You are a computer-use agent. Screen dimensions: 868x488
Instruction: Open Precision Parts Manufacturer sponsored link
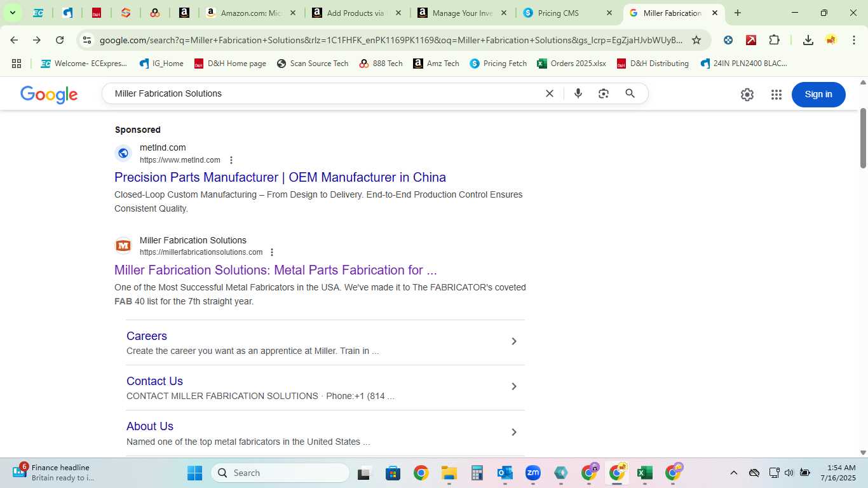coord(280,177)
